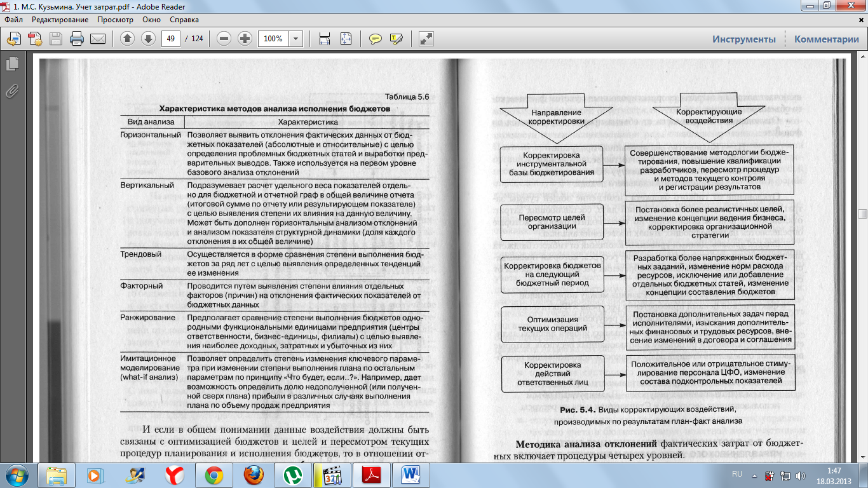The height and width of the screenshot is (488, 868).
Task: Fit page width with scrolling icon
Action: (325, 39)
